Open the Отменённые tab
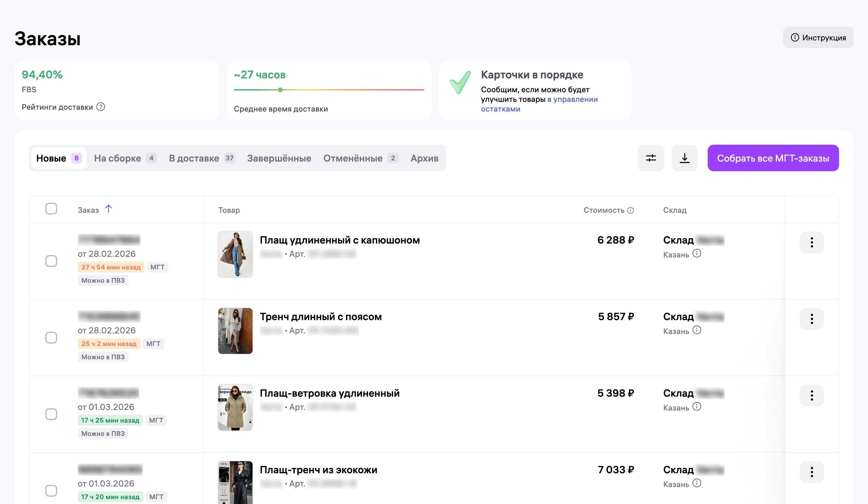868x504 pixels. [361, 158]
